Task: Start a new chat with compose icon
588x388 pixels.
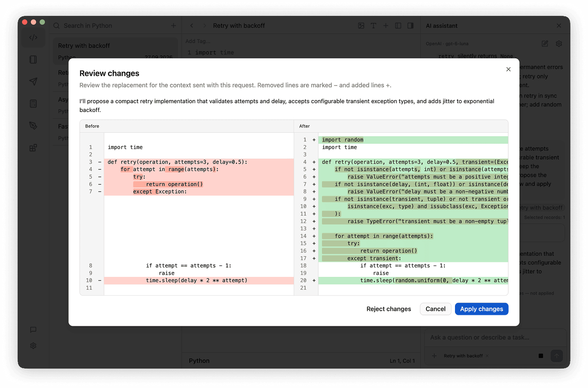Action: 545,44
